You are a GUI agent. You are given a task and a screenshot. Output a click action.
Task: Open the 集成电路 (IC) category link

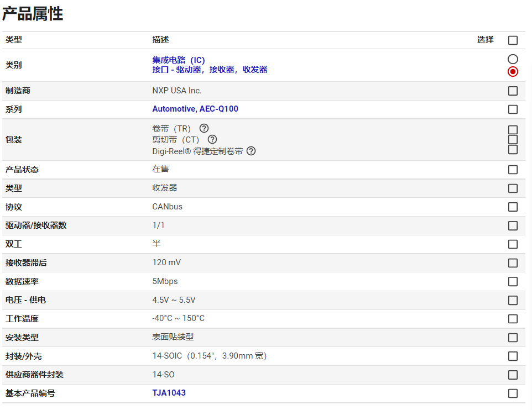[x=179, y=60]
